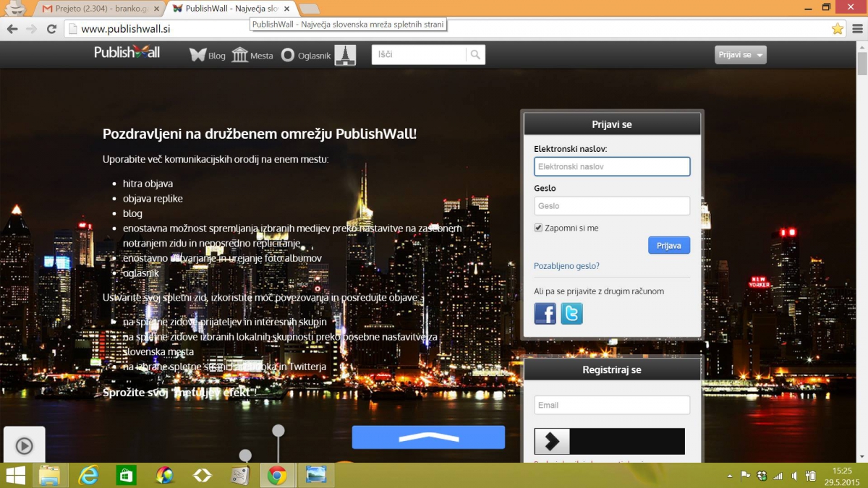The image size is (868, 488).
Task: Click the tower icon in navigation bar
Action: (345, 55)
